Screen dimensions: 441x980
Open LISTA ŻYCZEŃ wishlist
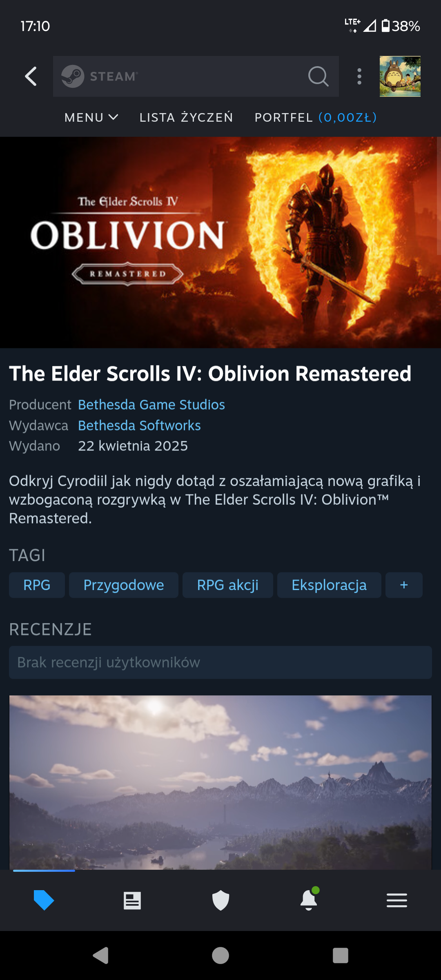[187, 118]
